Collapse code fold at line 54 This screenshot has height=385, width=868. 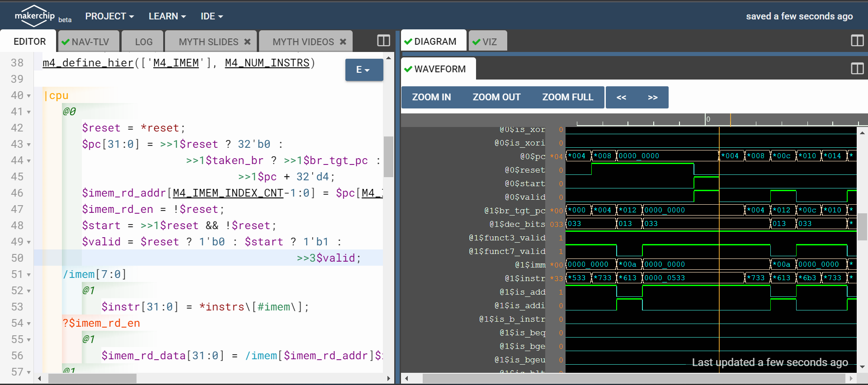tap(29, 324)
